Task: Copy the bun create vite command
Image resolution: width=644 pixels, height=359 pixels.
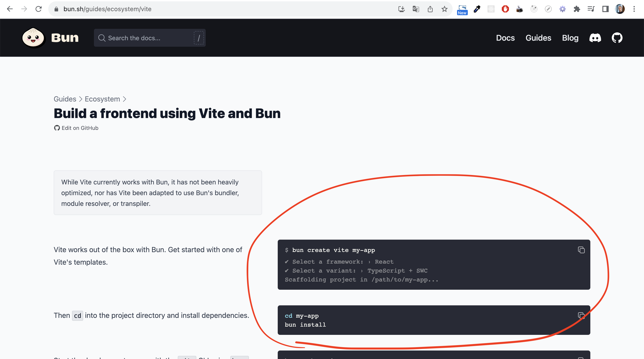Action: 581,250
